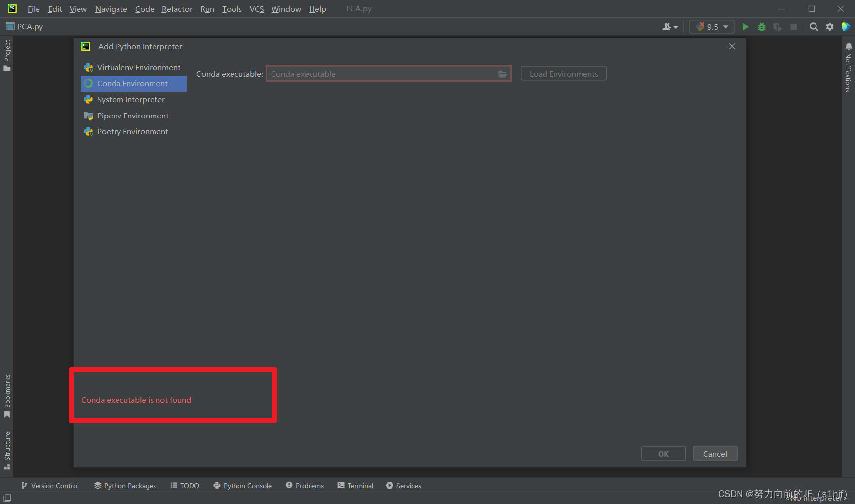The height and width of the screenshot is (504, 855).
Task: Open the Refactor menu
Action: (177, 9)
